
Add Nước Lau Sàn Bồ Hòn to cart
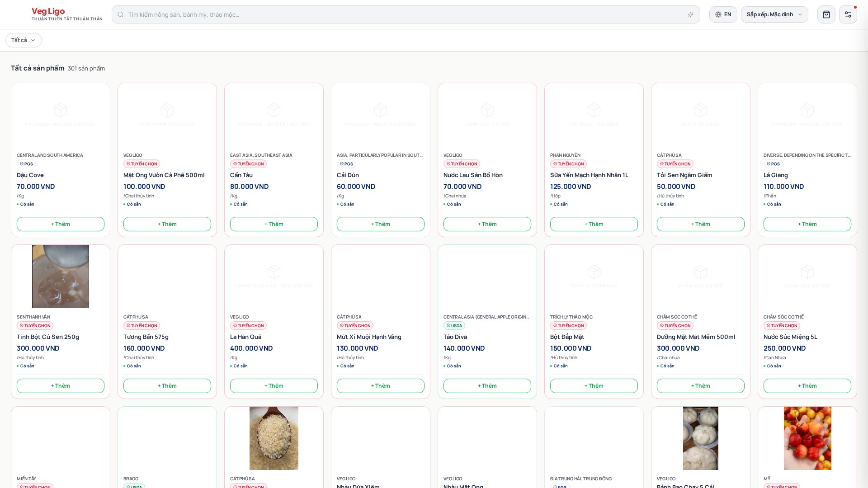[487, 224]
